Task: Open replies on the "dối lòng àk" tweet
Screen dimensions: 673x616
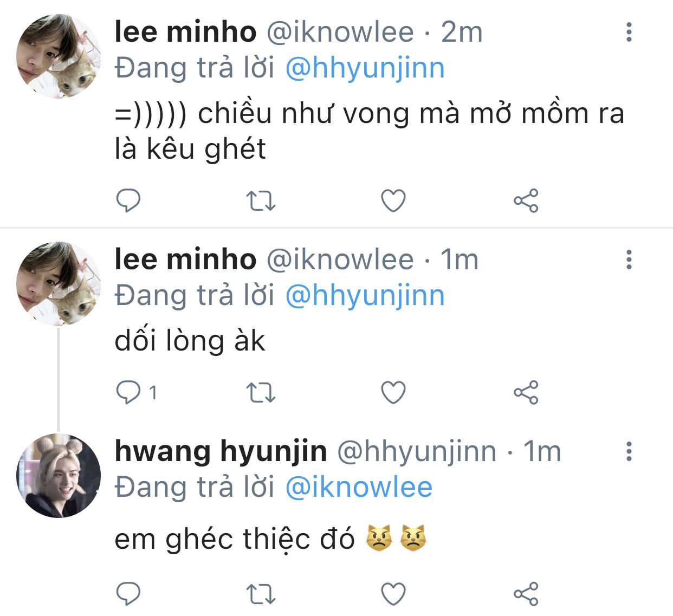Action: [128, 393]
